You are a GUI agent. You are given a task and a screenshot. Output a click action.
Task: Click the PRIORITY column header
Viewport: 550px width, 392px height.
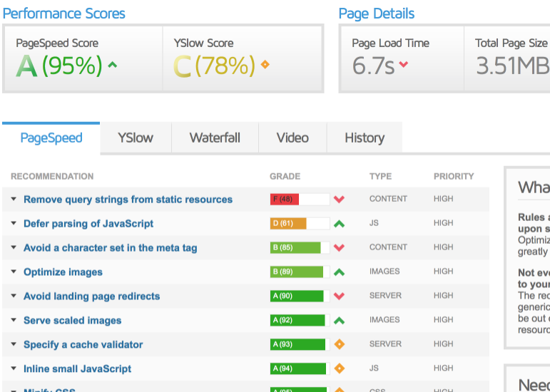[454, 176]
